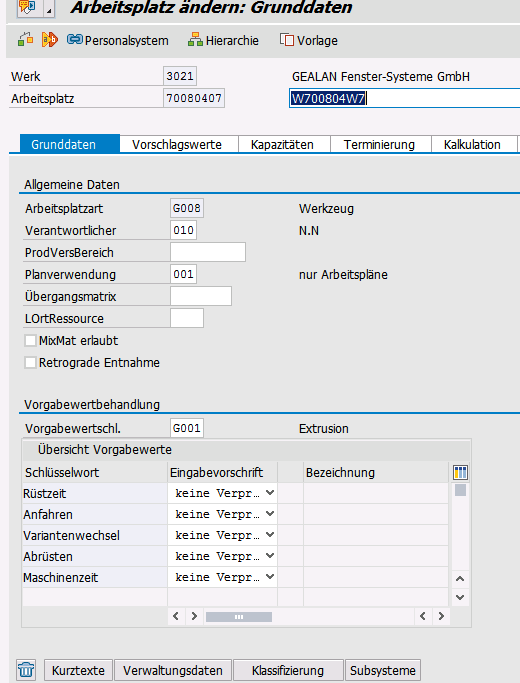Click the Vorlage template icon
The width and height of the screenshot is (520, 683).
pyautogui.click(x=287, y=40)
